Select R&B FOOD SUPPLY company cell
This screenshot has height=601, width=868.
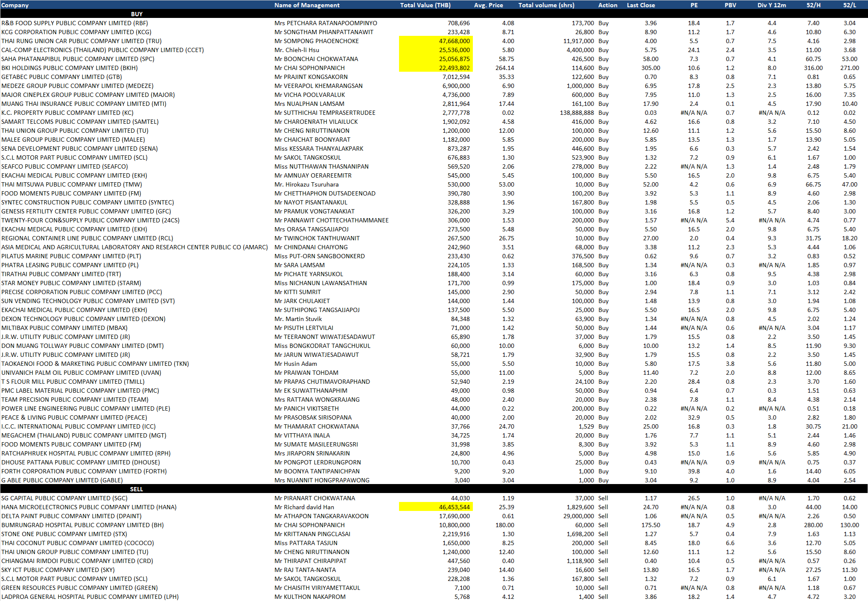tap(75, 23)
